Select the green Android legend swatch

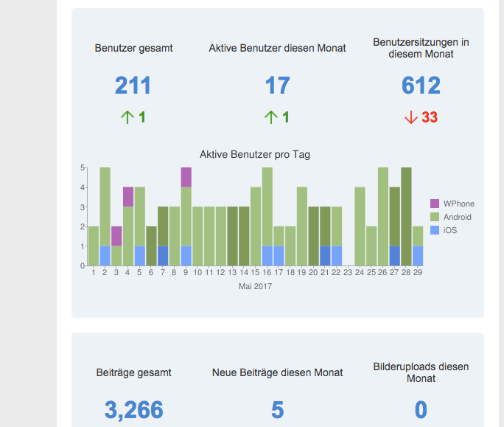[x=435, y=217]
